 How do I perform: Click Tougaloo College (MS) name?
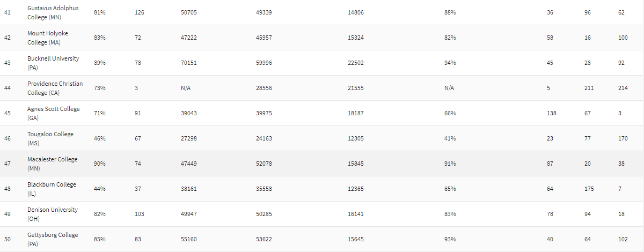coord(50,138)
